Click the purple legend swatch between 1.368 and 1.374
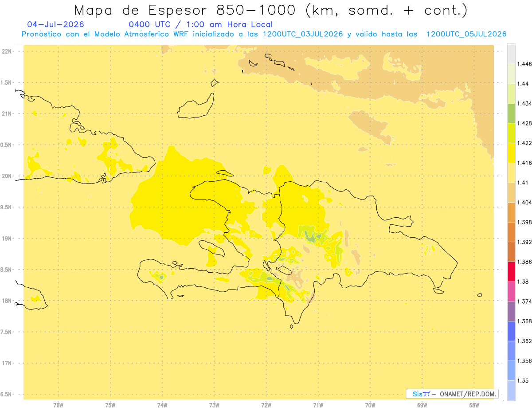532x411 pixels. click(x=511, y=311)
